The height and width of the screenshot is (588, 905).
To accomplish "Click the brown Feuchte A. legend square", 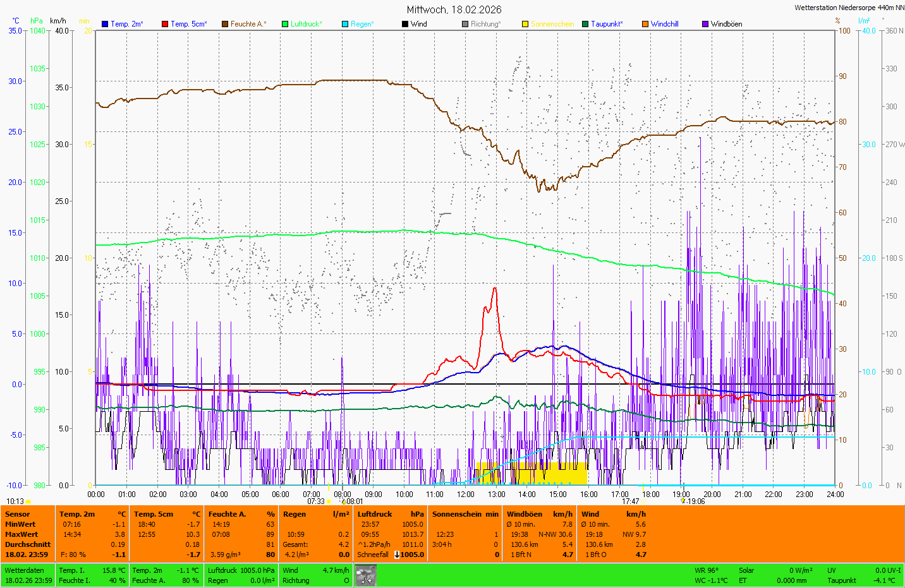I will coord(225,24).
